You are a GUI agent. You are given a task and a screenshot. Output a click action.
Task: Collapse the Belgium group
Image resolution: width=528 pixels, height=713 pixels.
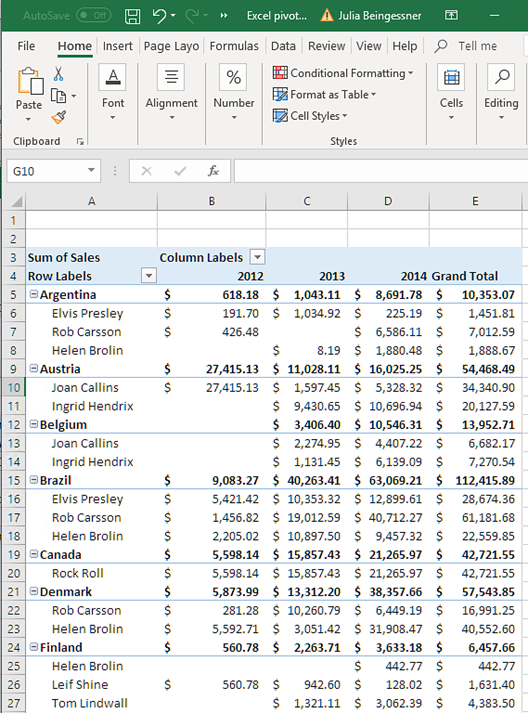point(34,424)
